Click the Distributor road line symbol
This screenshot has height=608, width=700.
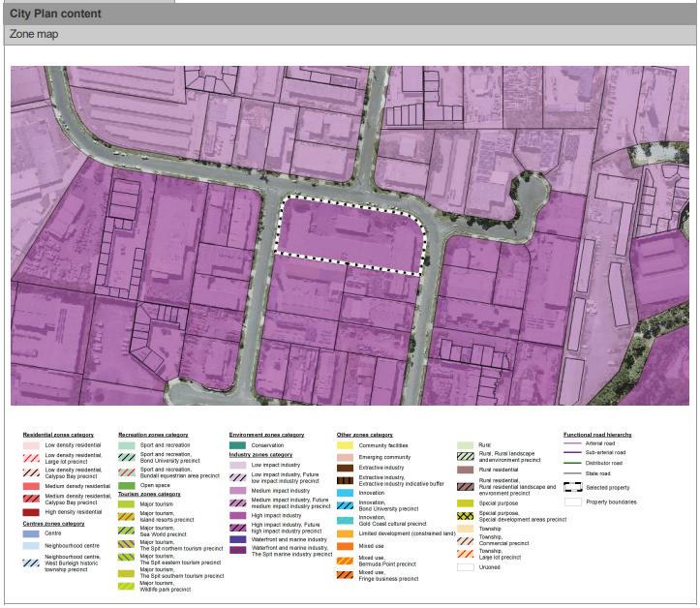tap(573, 464)
